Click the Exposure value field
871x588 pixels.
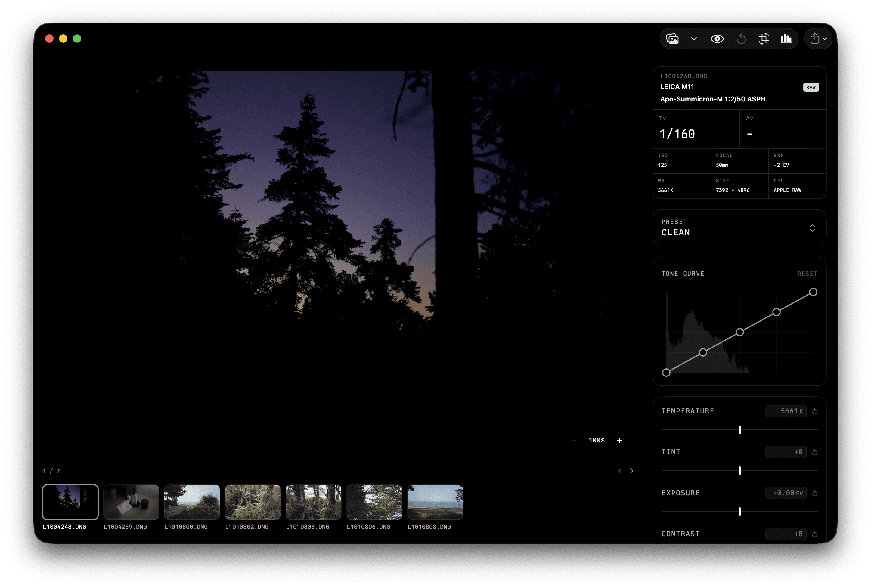(786, 493)
